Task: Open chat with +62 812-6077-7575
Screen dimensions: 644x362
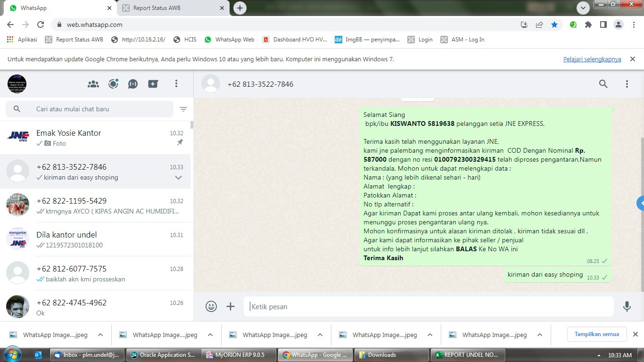Action: pos(97,273)
